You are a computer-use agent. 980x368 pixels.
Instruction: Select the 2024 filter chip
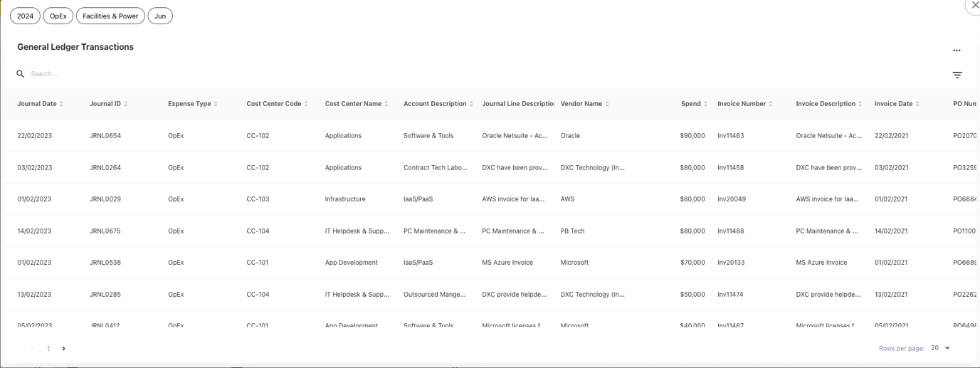25,16
